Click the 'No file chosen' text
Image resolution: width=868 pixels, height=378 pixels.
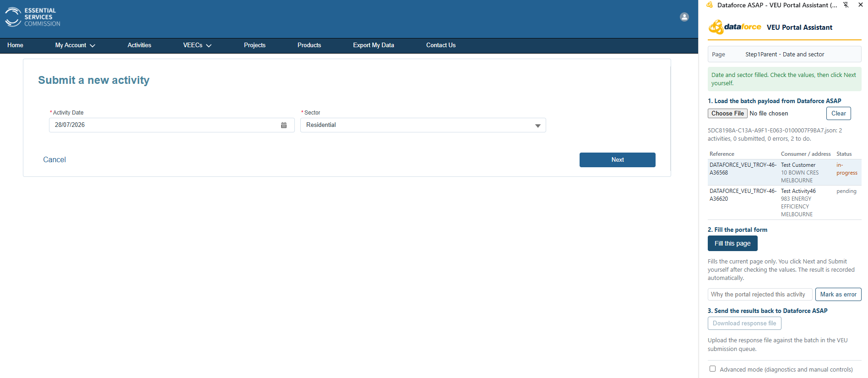[769, 114]
